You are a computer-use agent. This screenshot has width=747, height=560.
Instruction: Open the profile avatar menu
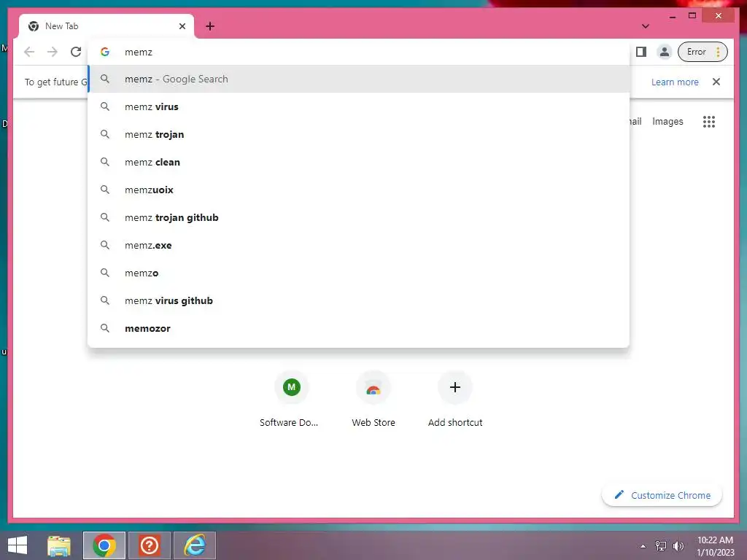coord(664,52)
